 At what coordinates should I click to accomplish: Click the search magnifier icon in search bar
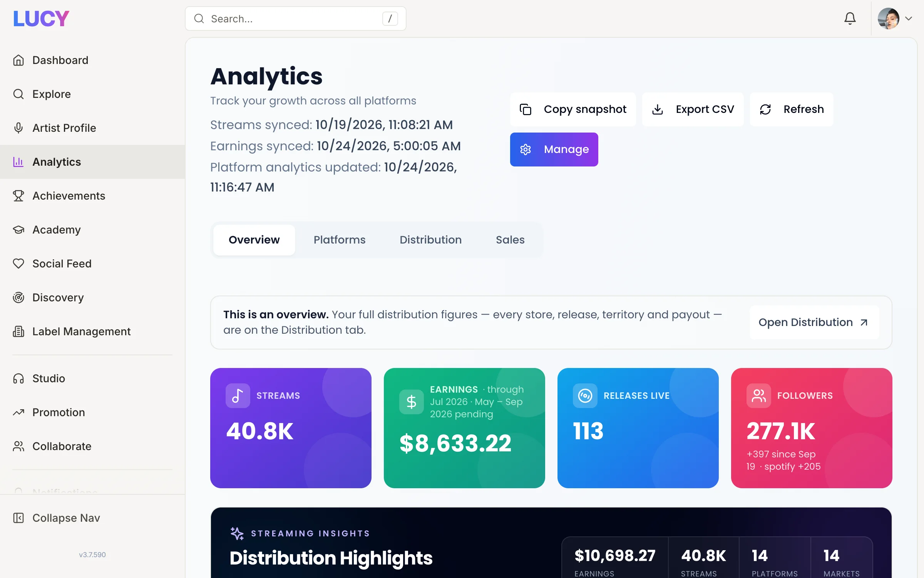(x=199, y=18)
